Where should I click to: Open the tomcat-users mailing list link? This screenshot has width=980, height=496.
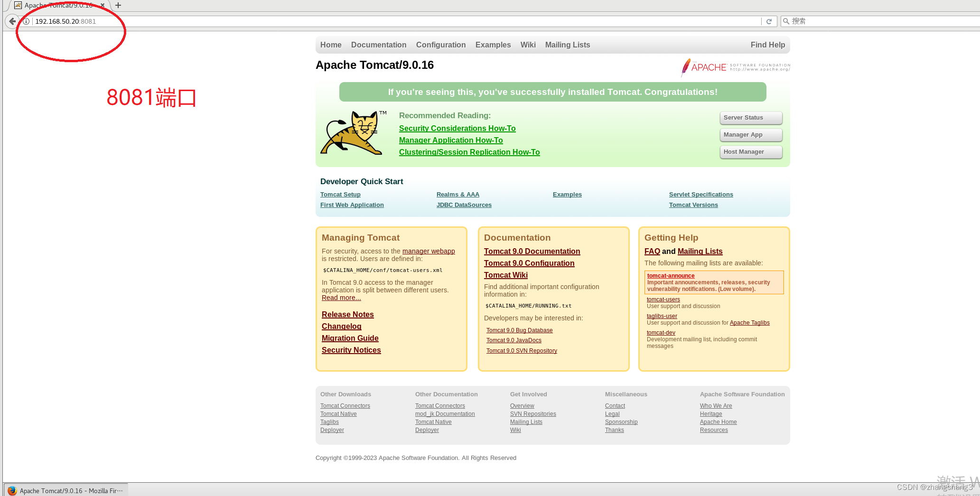click(x=663, y=299)
